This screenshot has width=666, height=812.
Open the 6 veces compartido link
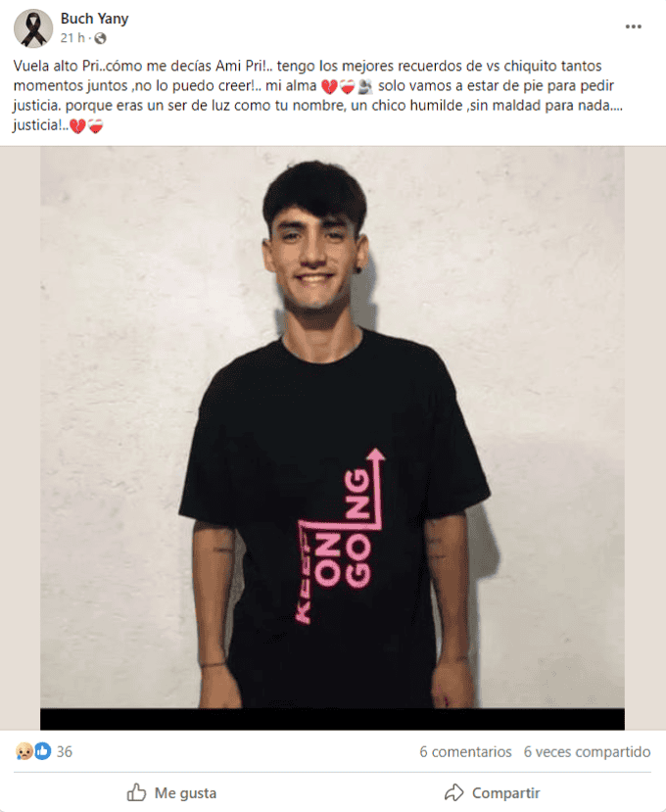[587, 752]
